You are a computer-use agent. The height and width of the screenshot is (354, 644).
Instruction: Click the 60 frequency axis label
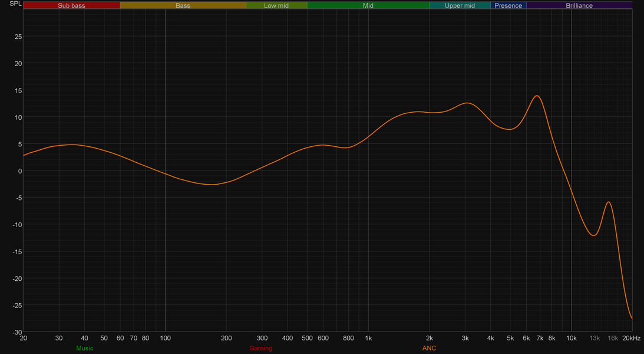(120, 339)
